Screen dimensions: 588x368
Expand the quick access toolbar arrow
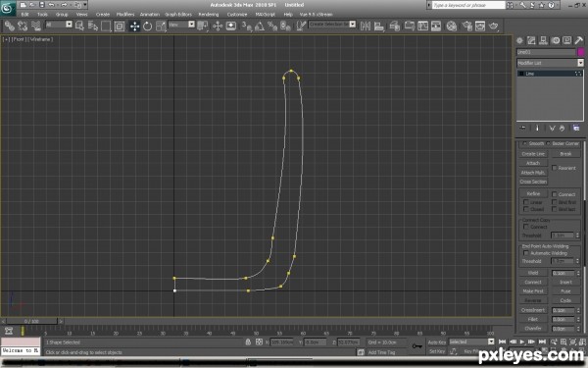click(85, 5)
